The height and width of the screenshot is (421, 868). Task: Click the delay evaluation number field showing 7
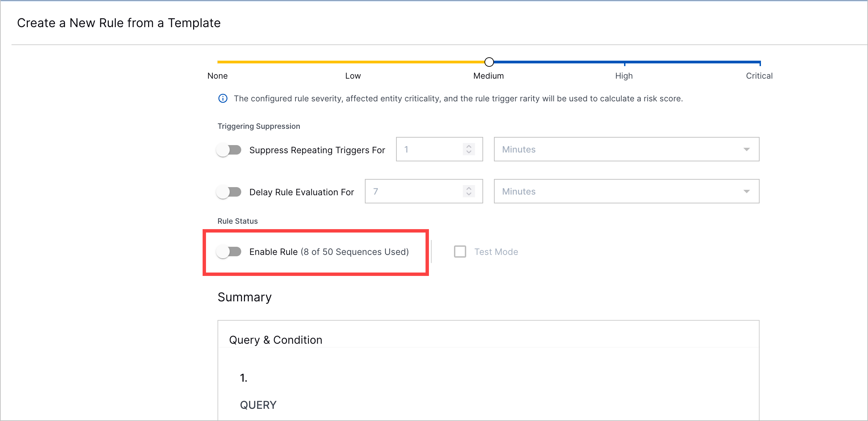424,191
